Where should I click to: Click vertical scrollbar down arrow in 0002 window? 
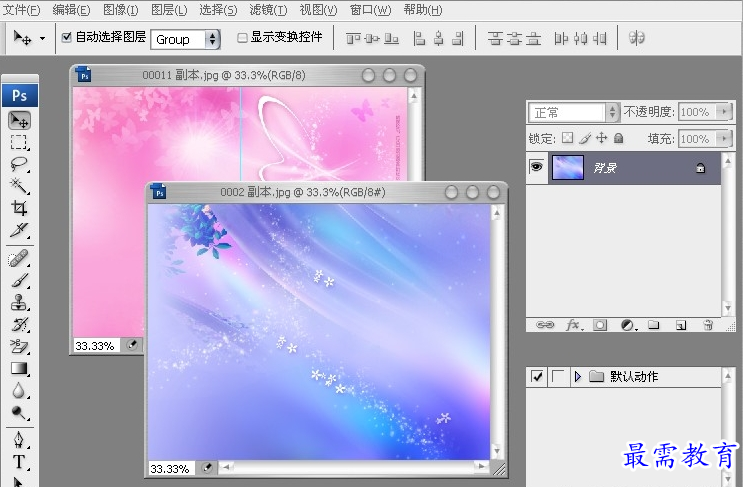[x=497, y=450]
